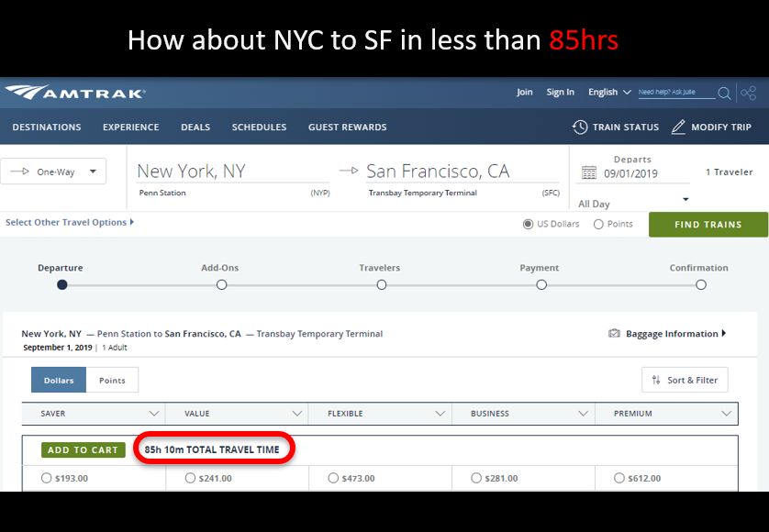
Task: Click the arrow between origin and destination
Action: (349, 171)
